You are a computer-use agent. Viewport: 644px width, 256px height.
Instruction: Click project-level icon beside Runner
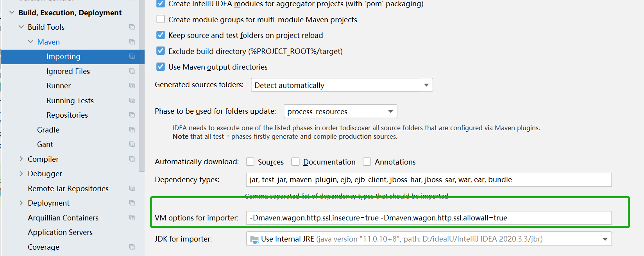[x=132, y=86]
